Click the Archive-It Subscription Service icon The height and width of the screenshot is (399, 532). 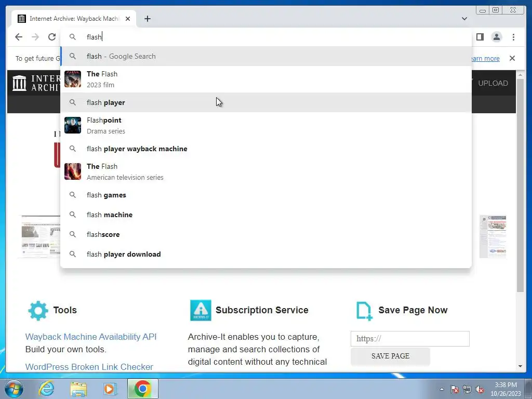point(201,310)
